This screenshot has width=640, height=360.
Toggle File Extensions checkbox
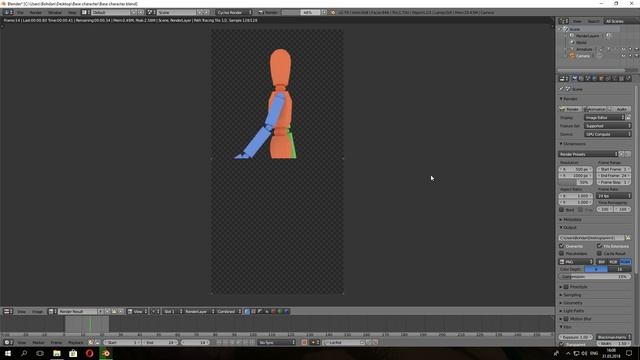coord(599,246)
